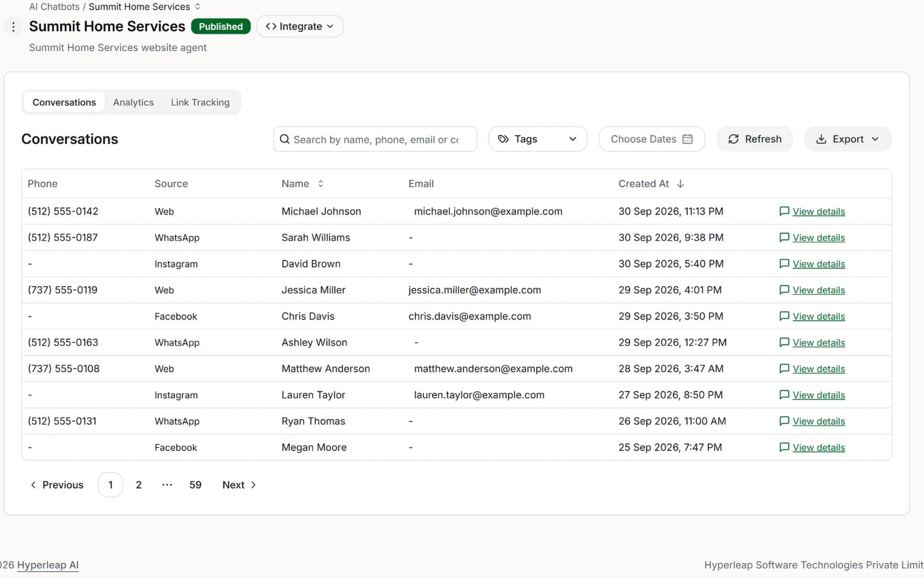Viewport: 924px width, 578px height.
Task: Click the speech bubble icon in Chris Davis' row
Action: click(x=784, y=316)
